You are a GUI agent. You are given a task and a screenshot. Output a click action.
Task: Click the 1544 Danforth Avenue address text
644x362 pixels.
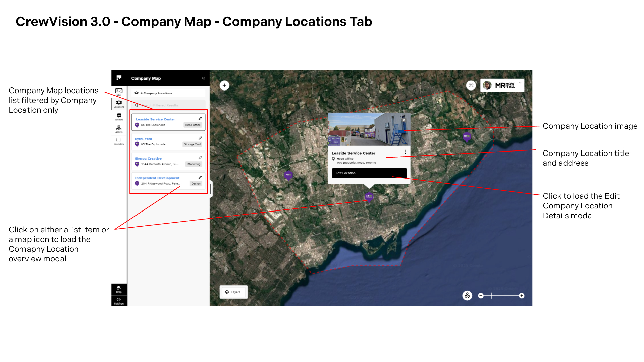[160, 164]
